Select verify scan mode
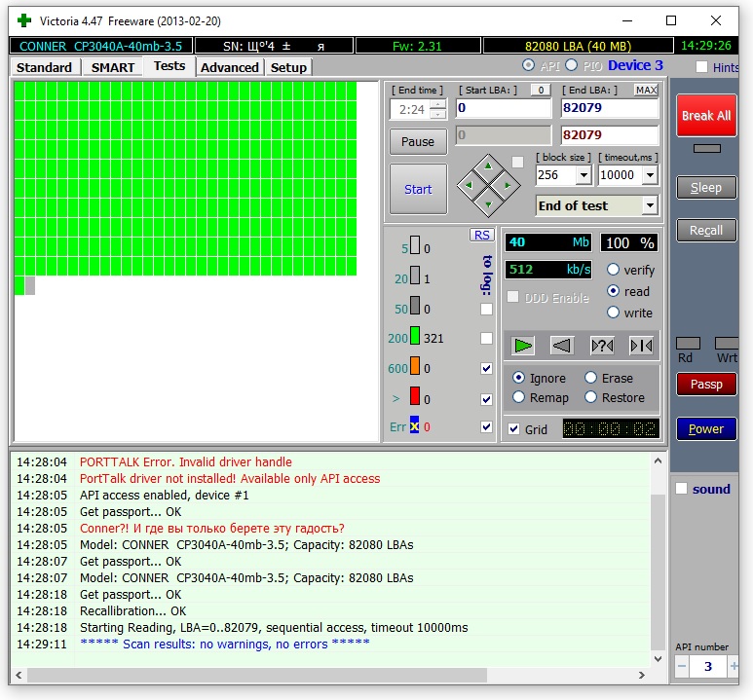The width and height of the screenshot is (753, 700). pos(613,270)
